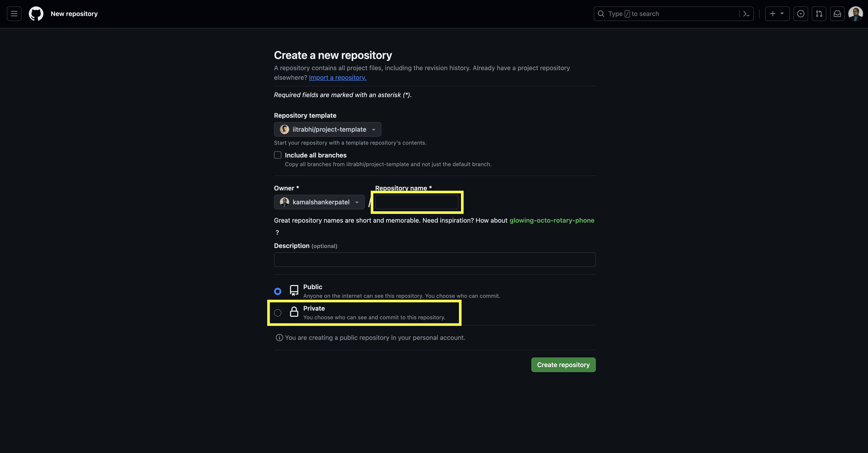Click the user profile avatar
Screen dimensions: 868x453
click(x=855, y=14)
